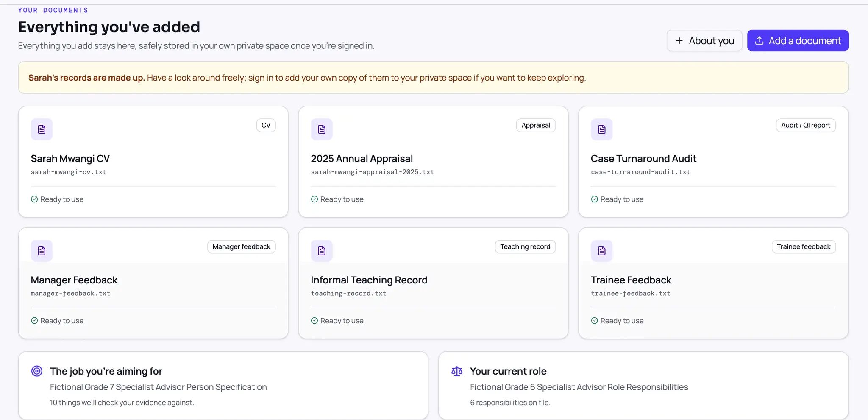Click the Add a document button
This screenshot has height=420, width=868.
point(798,41)
